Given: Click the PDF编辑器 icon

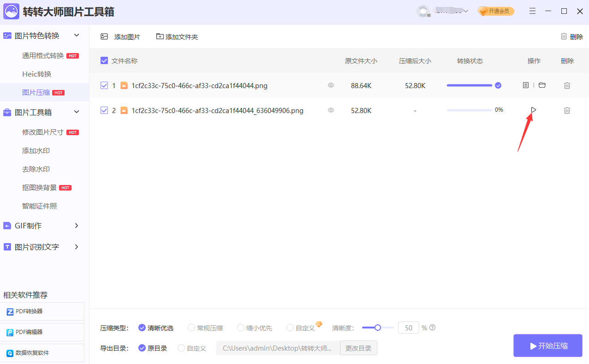Looking at the screenshot, I should point(10,332).
